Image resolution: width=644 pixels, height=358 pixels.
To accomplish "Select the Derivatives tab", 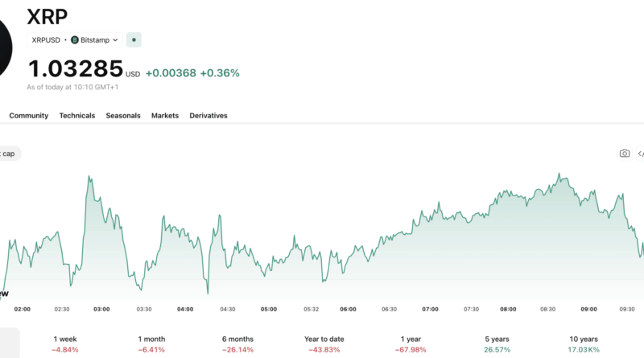I will pyautogui.click(x=208, y=116).
